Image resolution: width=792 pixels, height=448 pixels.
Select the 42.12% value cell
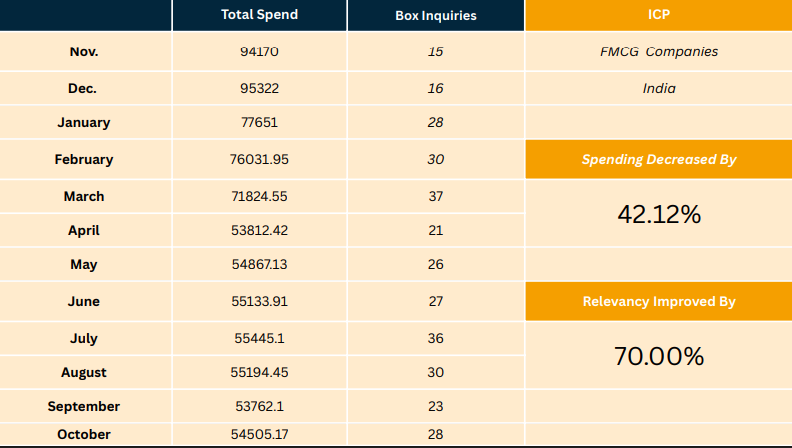point(658,213)
